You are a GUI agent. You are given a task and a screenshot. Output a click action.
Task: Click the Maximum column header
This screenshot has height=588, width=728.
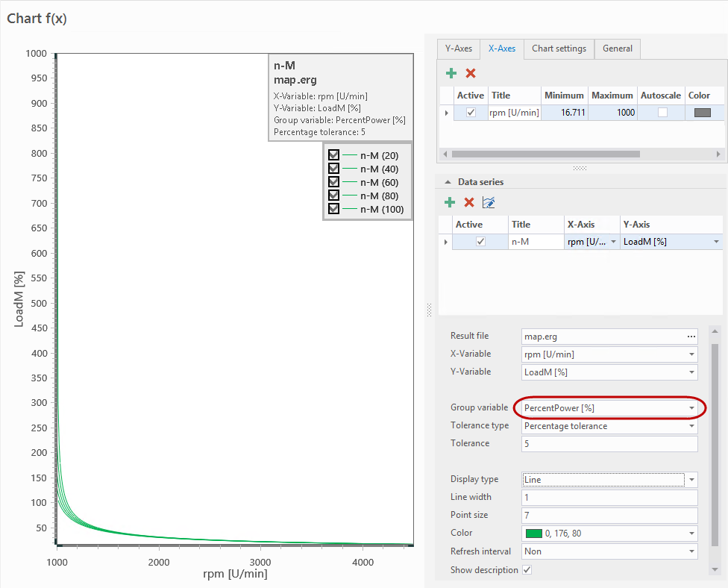pyautogui.click(x=612, y=96)
